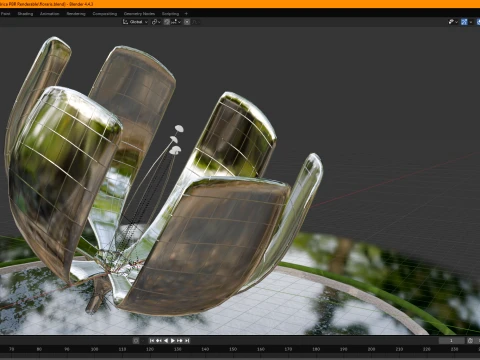Screen dimensions: 480x360
Task: Toggle the snap magnet icon
Action: pos(167,22)
